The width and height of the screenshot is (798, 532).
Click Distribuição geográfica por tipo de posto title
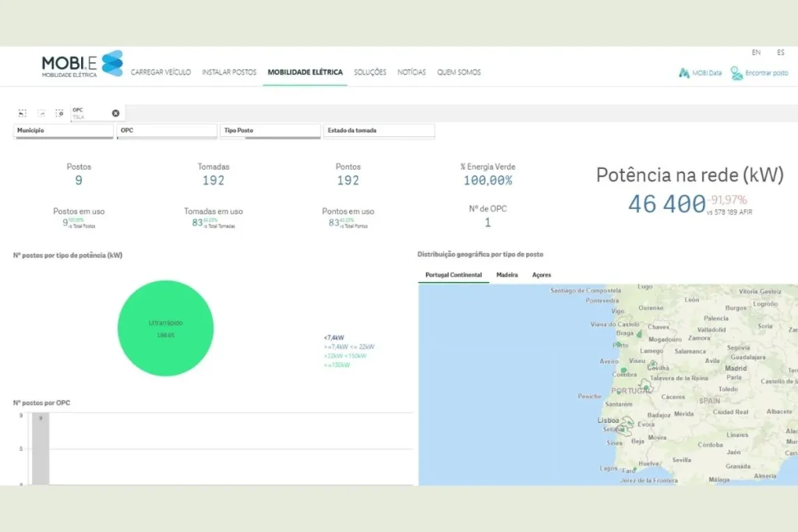[480, 254]
